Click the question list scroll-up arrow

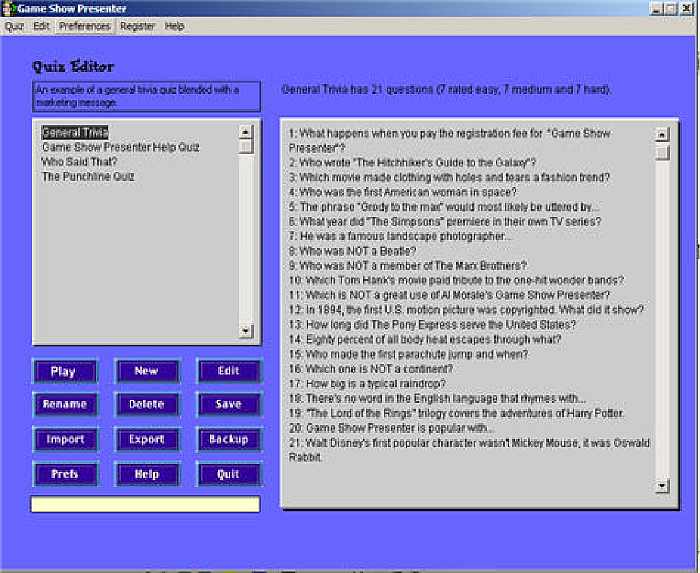662,134
